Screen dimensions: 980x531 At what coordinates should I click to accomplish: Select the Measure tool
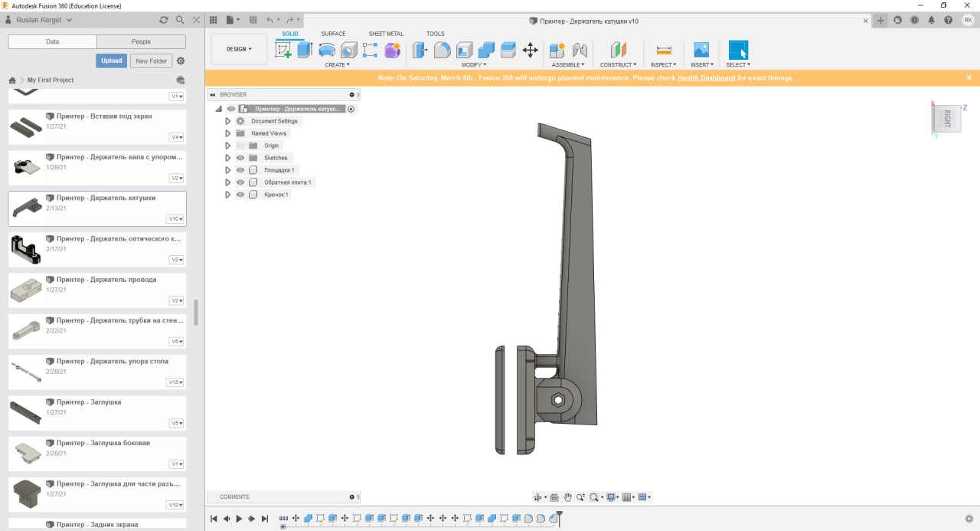(664, 51)
